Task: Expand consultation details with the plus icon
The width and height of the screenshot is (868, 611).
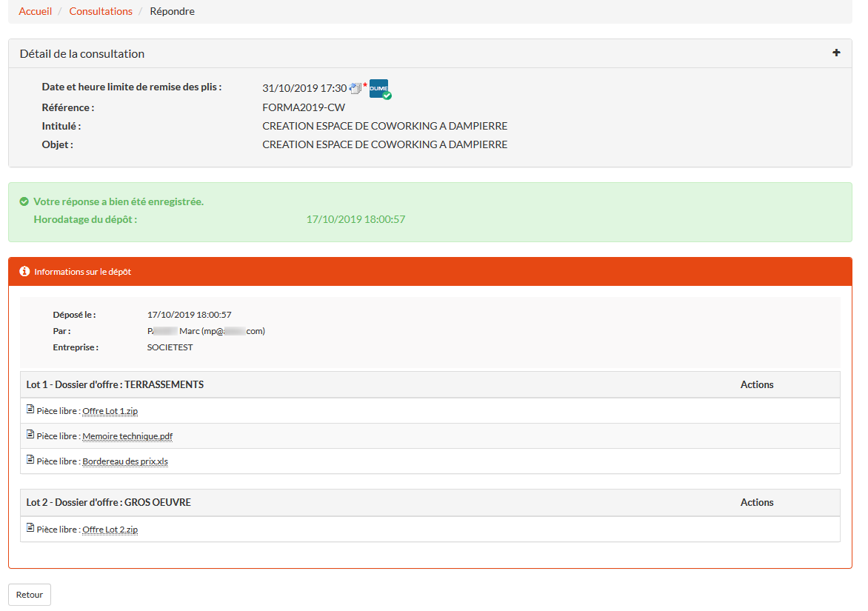Action: pyautogui.click(x=836, y=53)
